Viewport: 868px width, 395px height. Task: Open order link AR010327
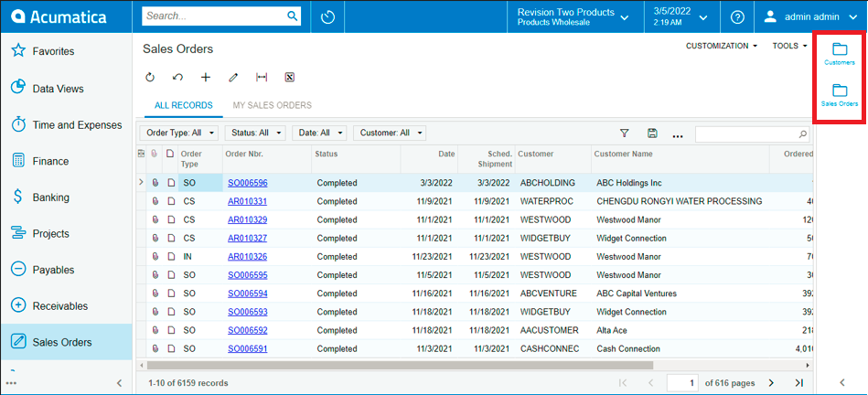(248, 238)
